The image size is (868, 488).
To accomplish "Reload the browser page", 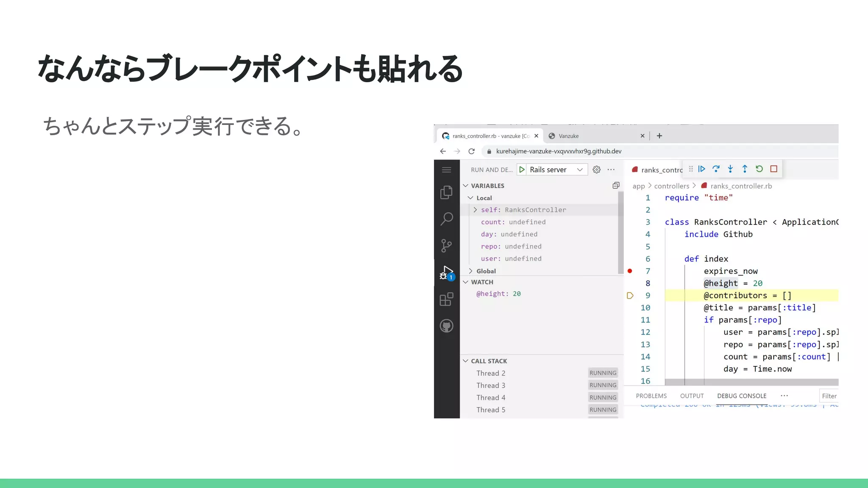I will pyautogui.click(x=471, y=151).
